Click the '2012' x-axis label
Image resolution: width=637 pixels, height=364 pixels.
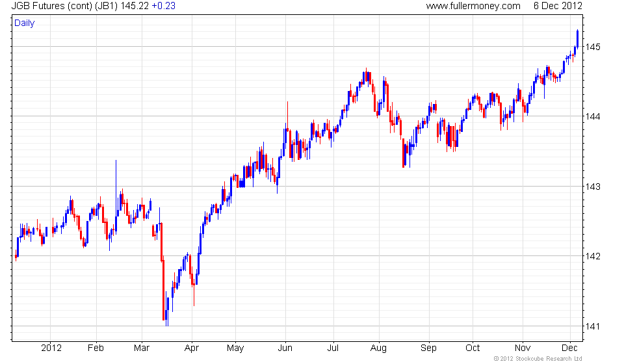click(x=51, y=348)
